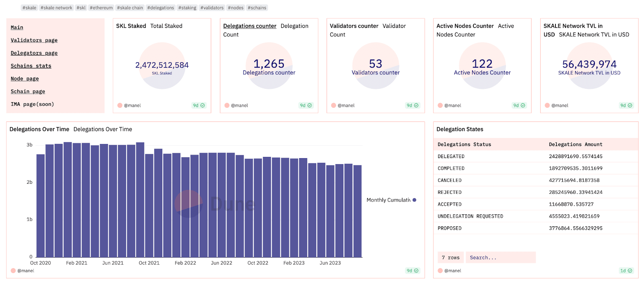Select the #staking tag
Screen dimensions: 644x286
(x=187, y=8)
